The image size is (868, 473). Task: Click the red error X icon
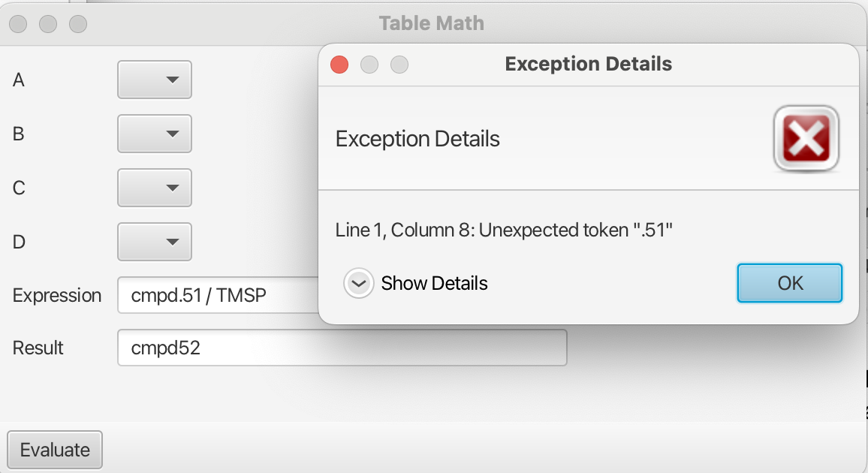(x=806, y=139)
